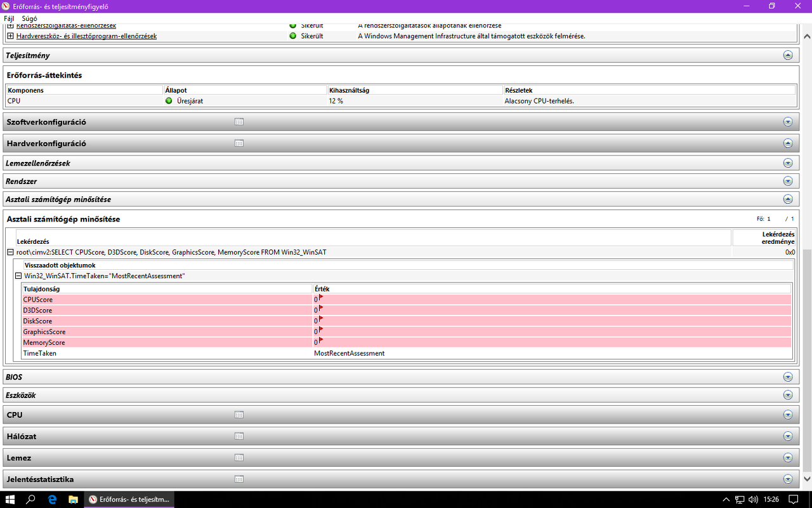
Task: Click the red flag beside GraphicsScore
Action: pos(321,330)
